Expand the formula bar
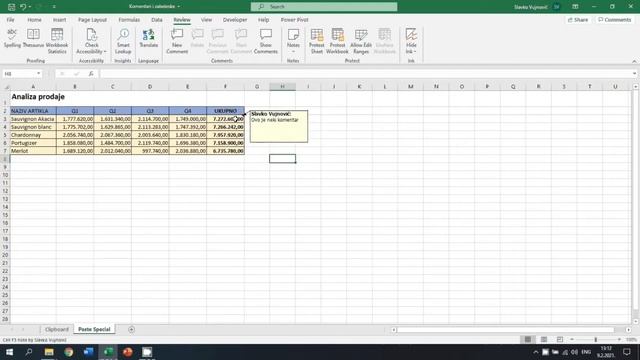This screenshot has height=360, width=640. coord(634,73)
